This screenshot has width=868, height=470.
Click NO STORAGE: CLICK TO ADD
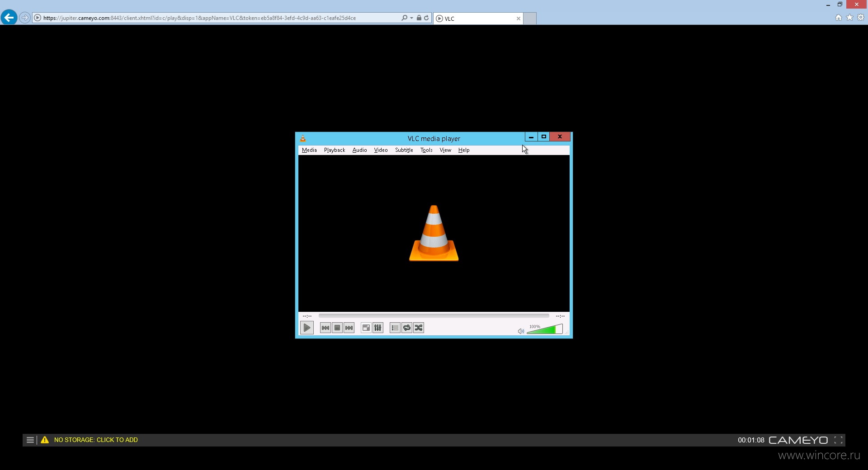point(96,440)
